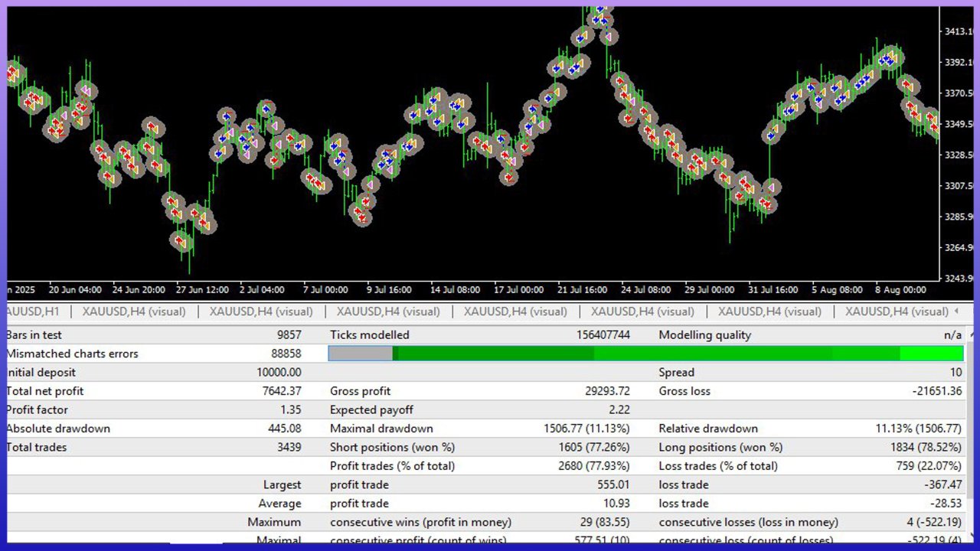Click the Initial deposit value 10000.00
Image resolution: width=980 pixels, height=551 pixels.
pos(279,373)
